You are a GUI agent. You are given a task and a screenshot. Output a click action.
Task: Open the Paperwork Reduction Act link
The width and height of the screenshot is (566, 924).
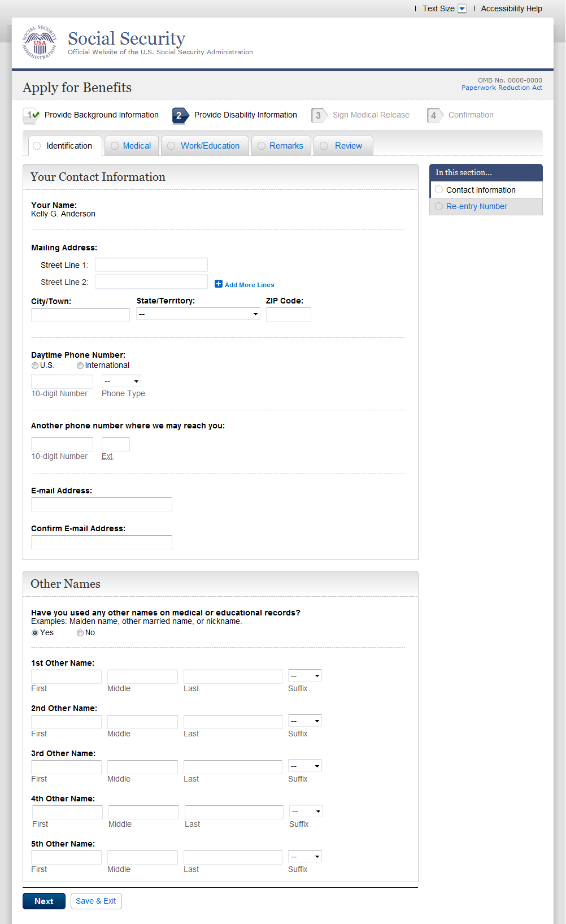click(x=502, y=88)
